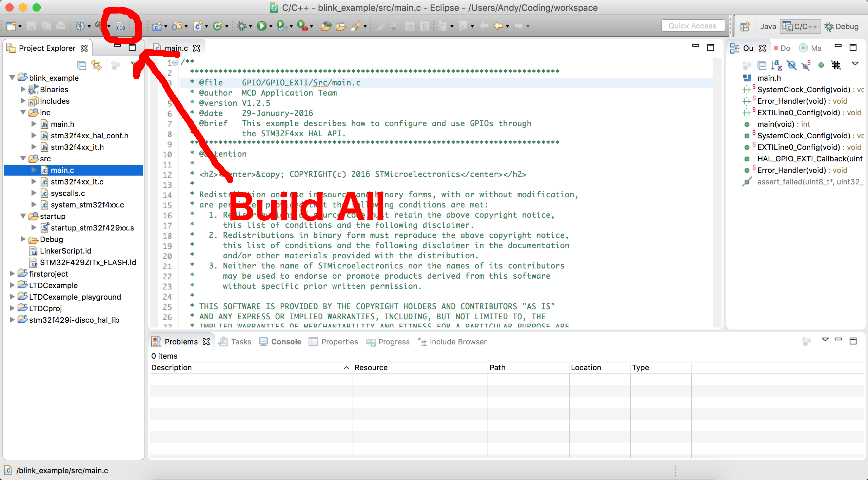Screen dimensions: 868x480
Task: Switch to the Tasks tab
Action: (235, 342)
